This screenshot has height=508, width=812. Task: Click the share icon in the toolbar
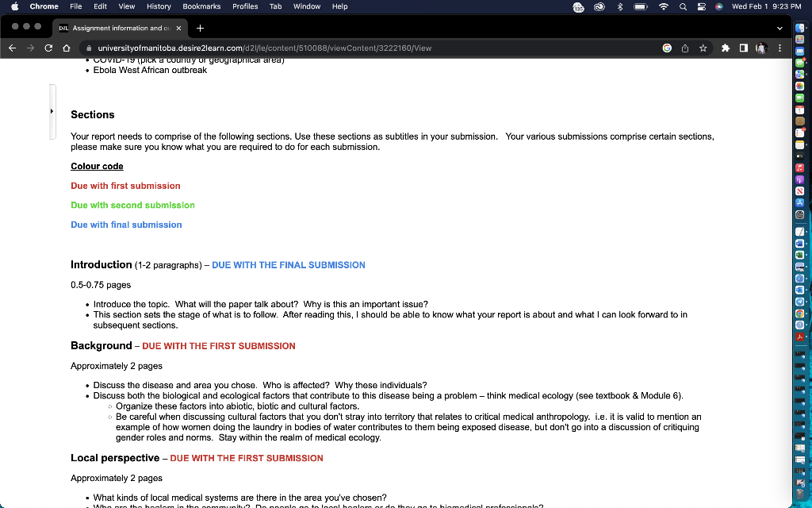685,48
